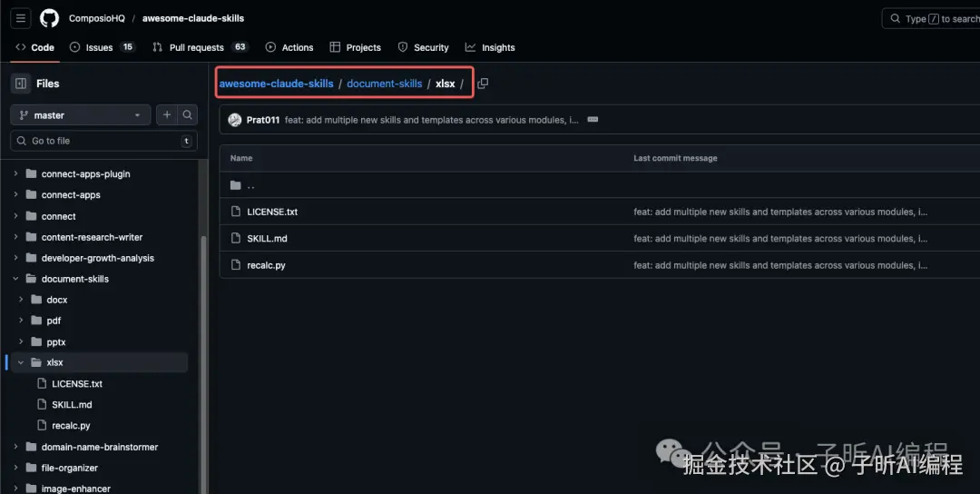Open recalc.py in file table

coord(266,265)
